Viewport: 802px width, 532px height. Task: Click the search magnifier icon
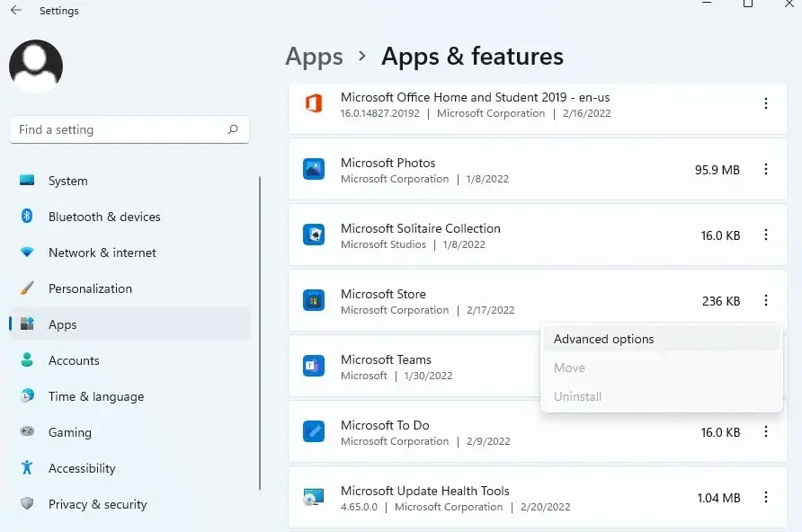tap(233, 129)
